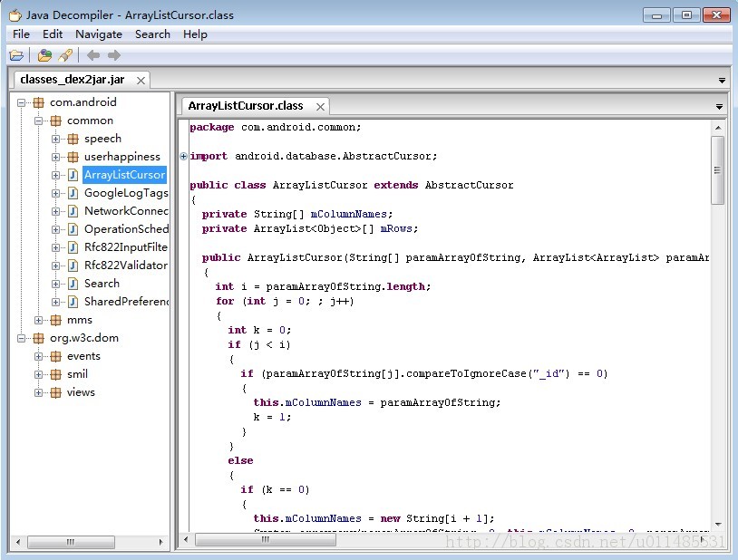Maximize the Java Decompiler window
Viewport: 738px width, 560px height.
pyautogui.click(x=686, y=15)
